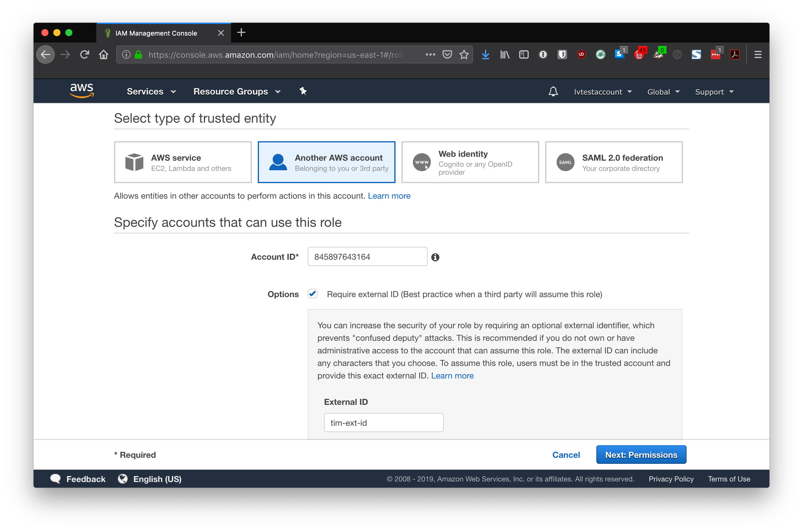Expand the Resource Groups dropdown
This screenshot has height=532, width=803.
(237, 91)
